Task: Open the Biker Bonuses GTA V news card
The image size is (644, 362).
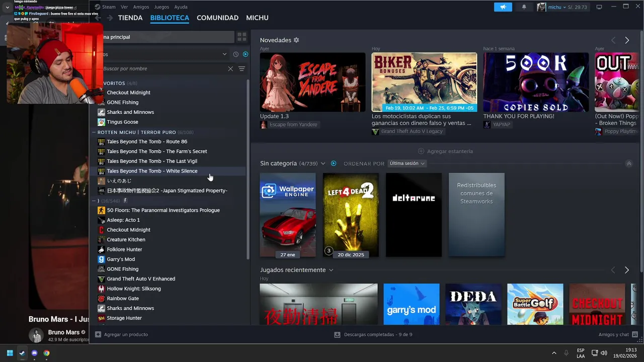Action: click(424, 82)
